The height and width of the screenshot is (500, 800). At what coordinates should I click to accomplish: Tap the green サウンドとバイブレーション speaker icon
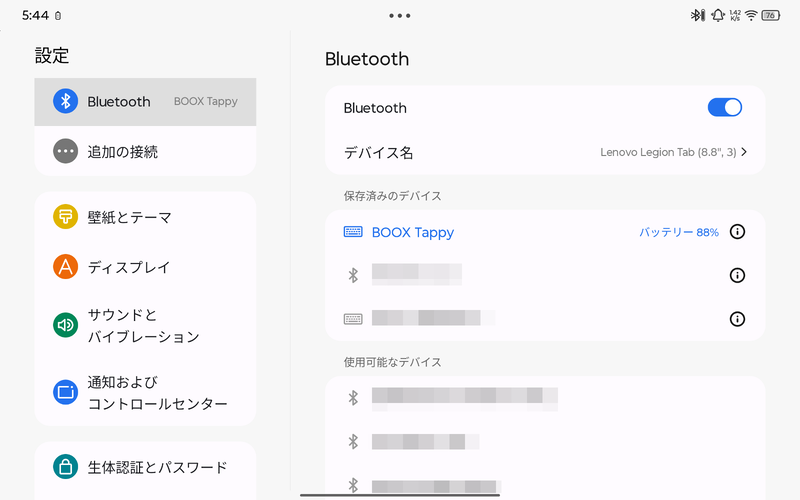[x=65, y=325]
